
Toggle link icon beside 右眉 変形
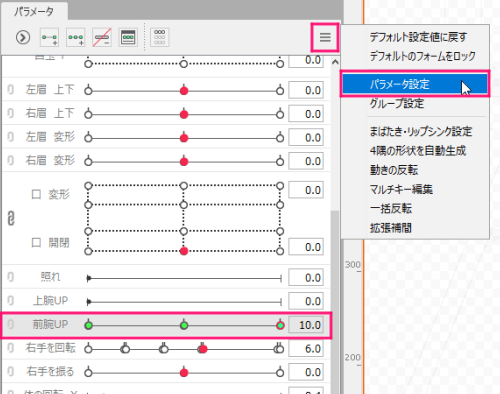click(11, 161)
